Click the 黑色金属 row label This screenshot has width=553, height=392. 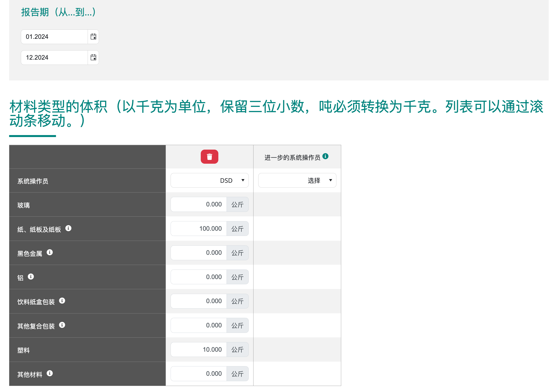(x=30, y=254)
